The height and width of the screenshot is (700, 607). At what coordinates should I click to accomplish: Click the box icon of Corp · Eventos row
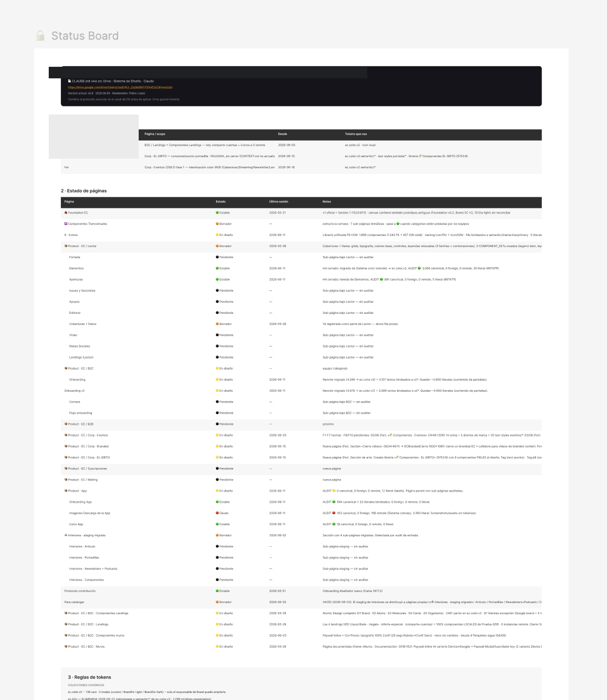[x=66, y=435]
